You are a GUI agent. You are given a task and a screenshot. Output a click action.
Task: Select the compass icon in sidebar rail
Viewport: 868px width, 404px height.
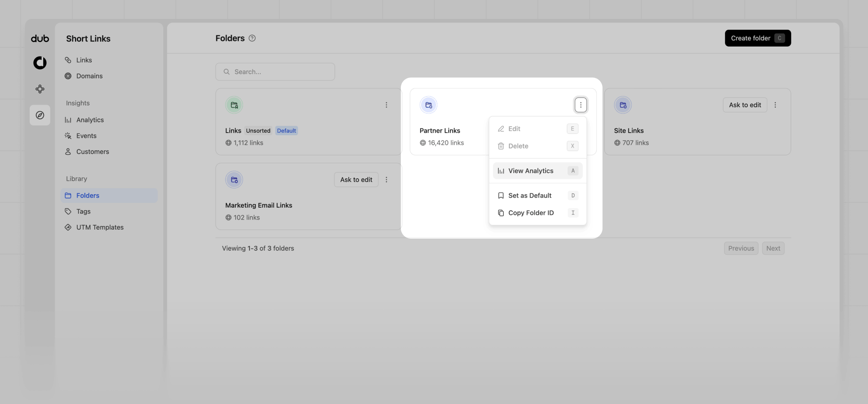pyautogui.click(x=40, y=115)
